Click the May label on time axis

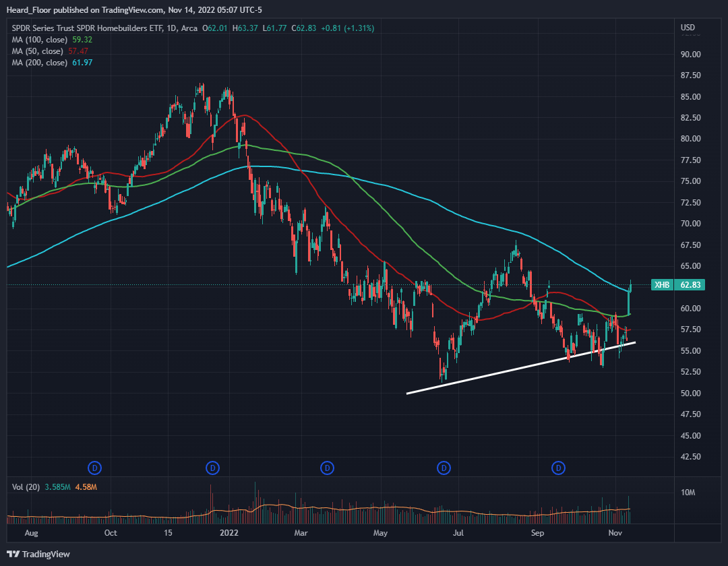tap(380, 533)
